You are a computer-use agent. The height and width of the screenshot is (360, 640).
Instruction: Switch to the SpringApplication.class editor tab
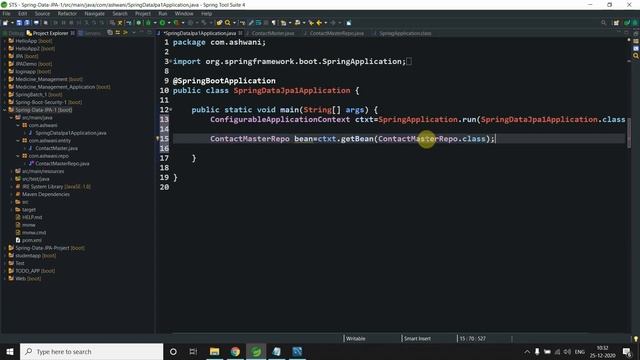coord(405,33)
